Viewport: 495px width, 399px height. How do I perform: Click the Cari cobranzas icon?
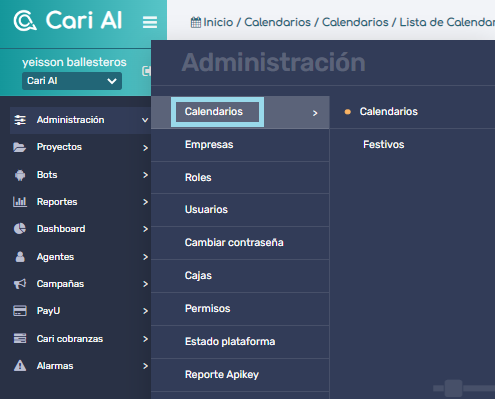(x=20, y=338)
